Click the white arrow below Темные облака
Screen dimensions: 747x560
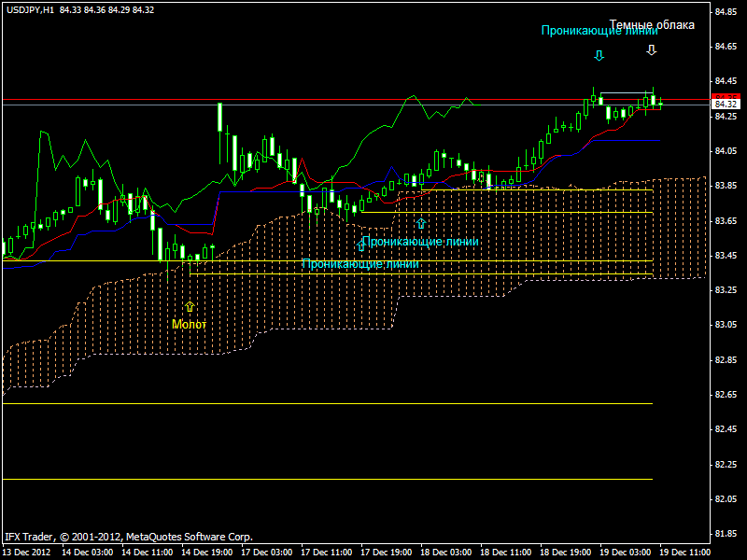[x=652, y=49]
